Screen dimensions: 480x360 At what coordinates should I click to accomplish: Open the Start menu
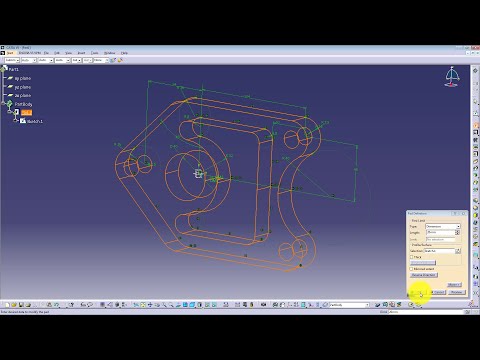(10, 53)
